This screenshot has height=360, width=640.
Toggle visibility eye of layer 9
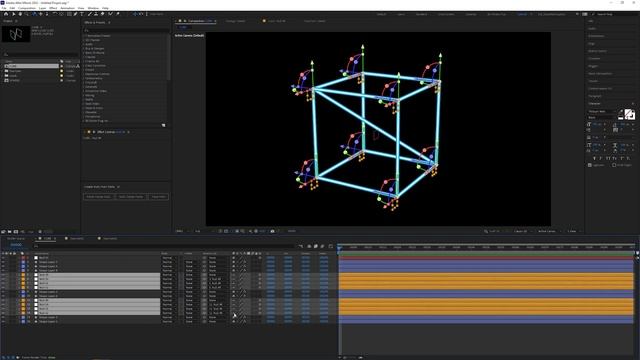3,292
